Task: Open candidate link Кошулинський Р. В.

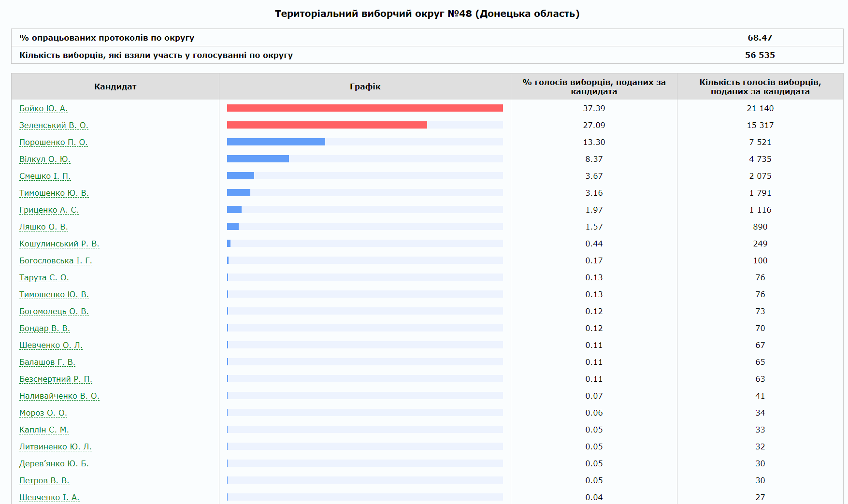Action: 59,244
